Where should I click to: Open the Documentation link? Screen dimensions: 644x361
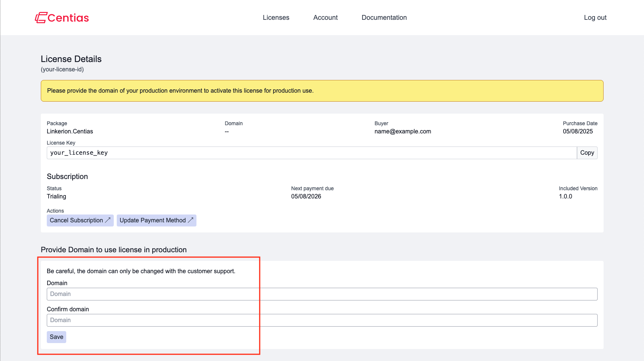click(x=384, y=18)
